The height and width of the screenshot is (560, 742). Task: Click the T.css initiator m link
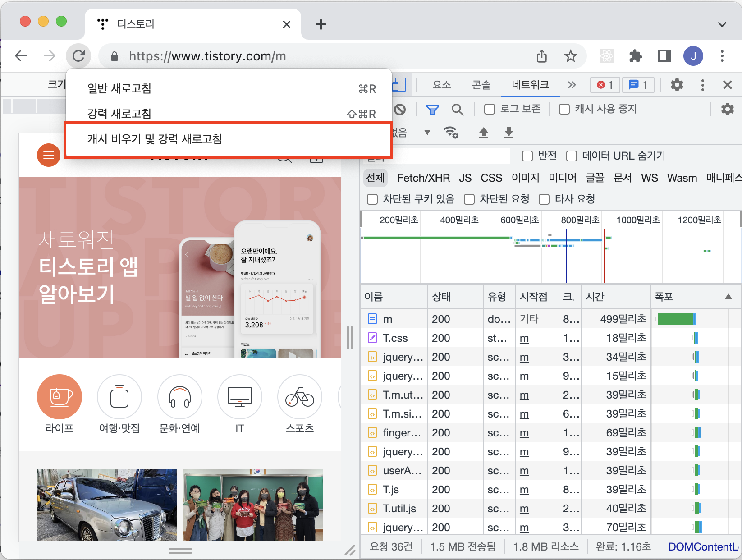click(524, 338)
